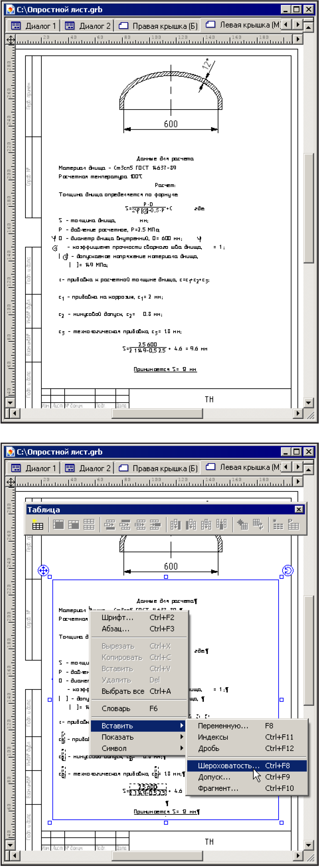Viewport: 319px width, 868px height.
Task: Select Допуск… in the insert submenu
Action: pos(247,777)
